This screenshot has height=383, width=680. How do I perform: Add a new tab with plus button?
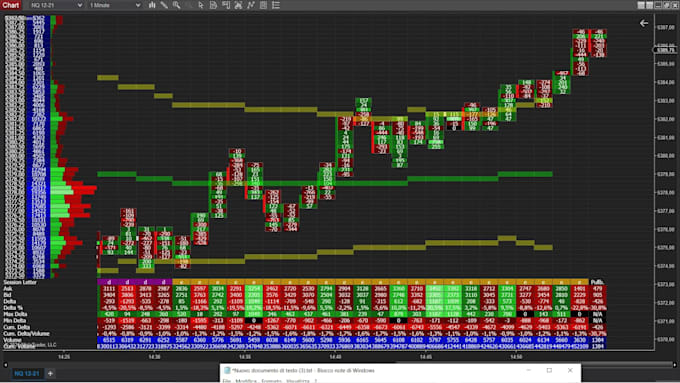tap(50, 373)
